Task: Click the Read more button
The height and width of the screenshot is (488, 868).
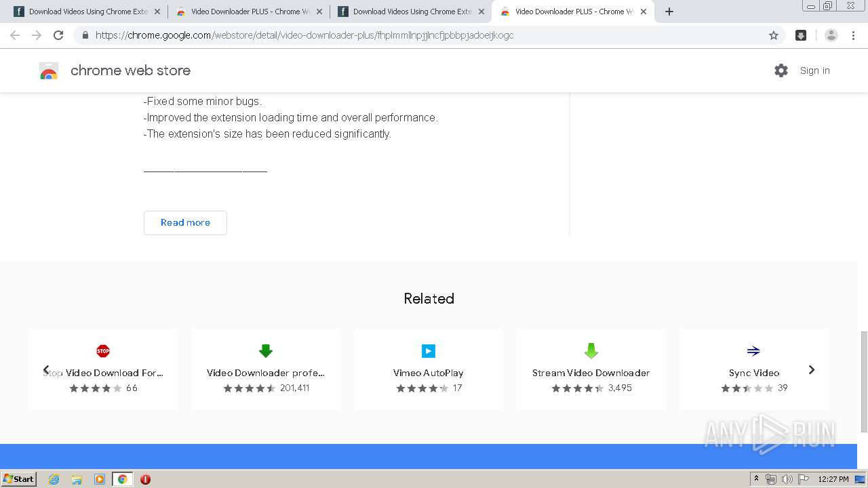Action: point(185,222)
